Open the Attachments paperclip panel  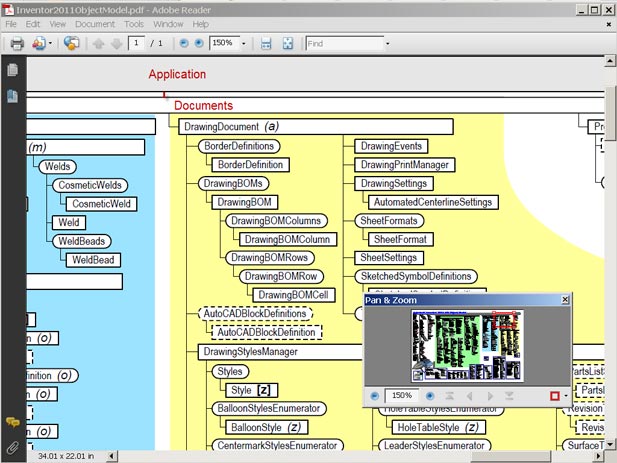[12, 447]
